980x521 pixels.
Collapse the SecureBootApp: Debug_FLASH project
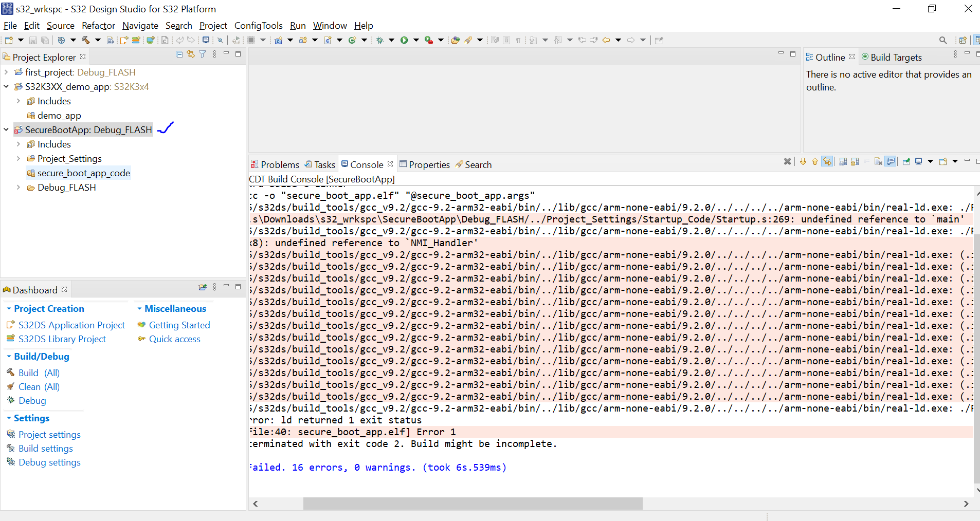6,129
